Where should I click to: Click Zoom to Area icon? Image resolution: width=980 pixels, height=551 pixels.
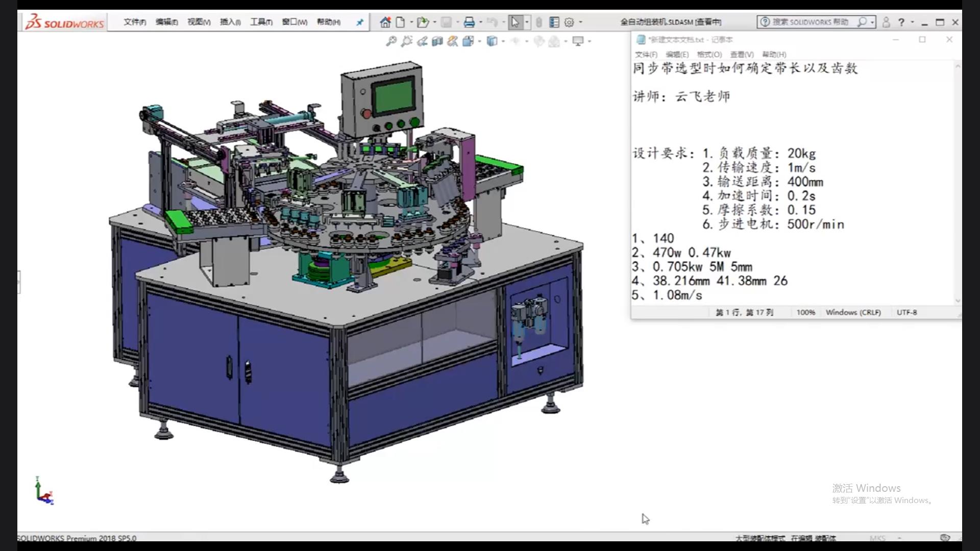pyautogui.click(x=407, y=41)
